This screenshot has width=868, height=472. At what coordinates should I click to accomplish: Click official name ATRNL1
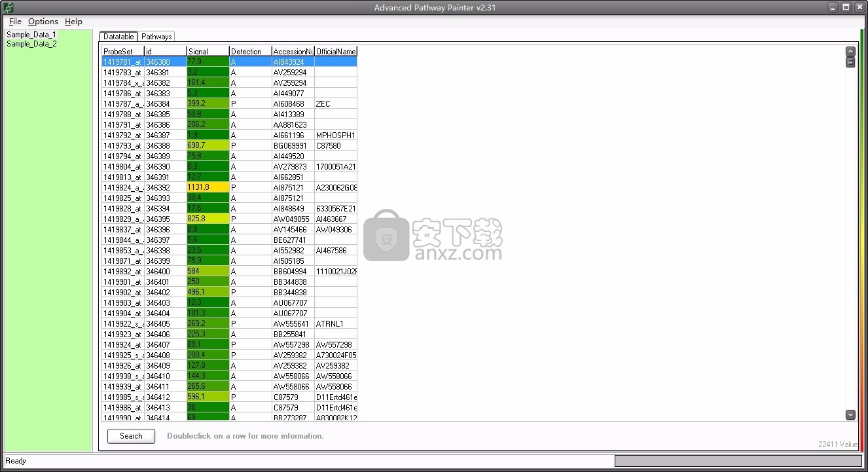(x=336, y=323)
